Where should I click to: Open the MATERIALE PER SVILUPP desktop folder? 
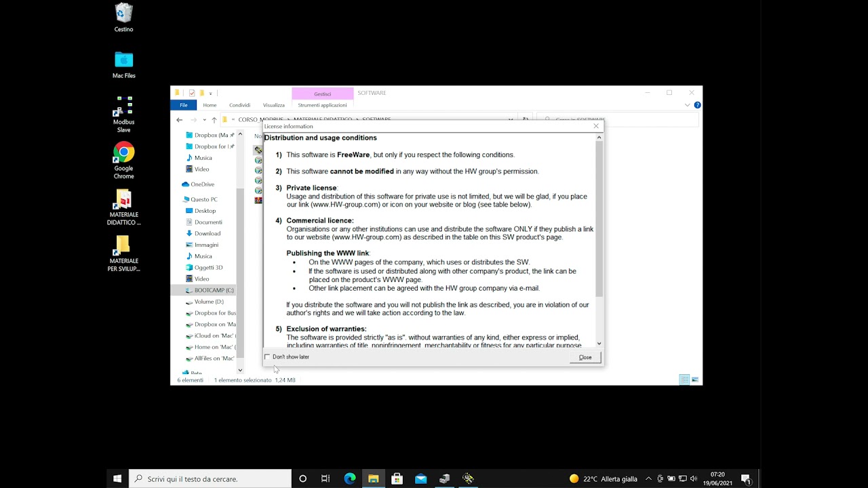(124, 253)
